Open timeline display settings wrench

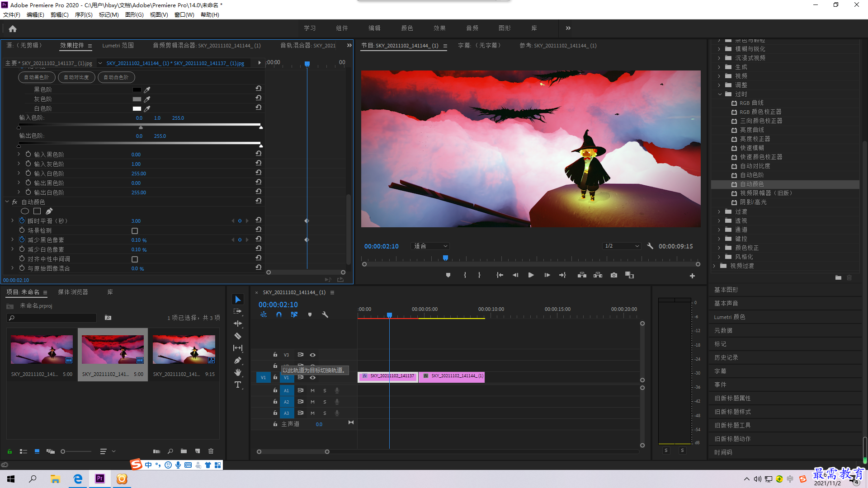(325, 315)
